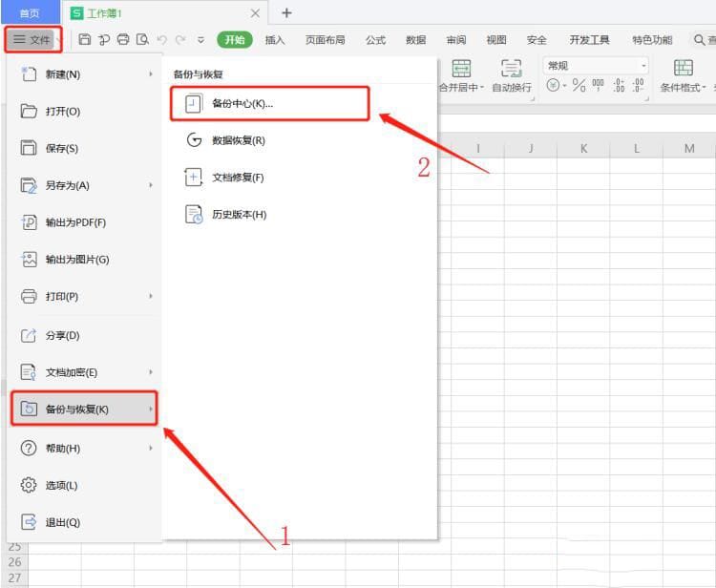Select row 26 header
This screenshot has width=716, height=588.
point(15,562)
